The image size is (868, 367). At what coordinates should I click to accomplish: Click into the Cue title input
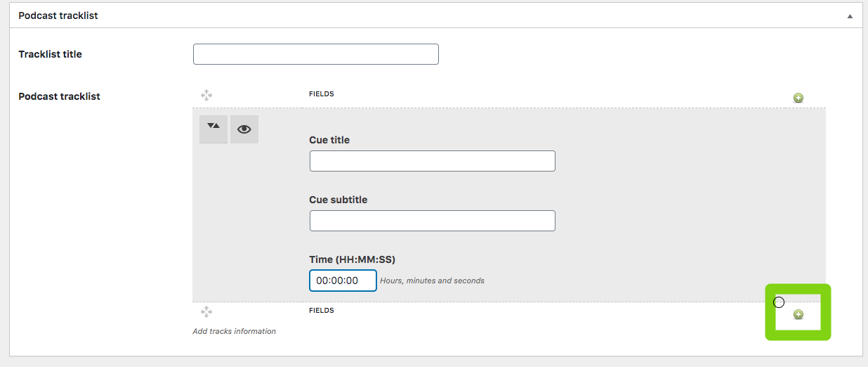433,161
